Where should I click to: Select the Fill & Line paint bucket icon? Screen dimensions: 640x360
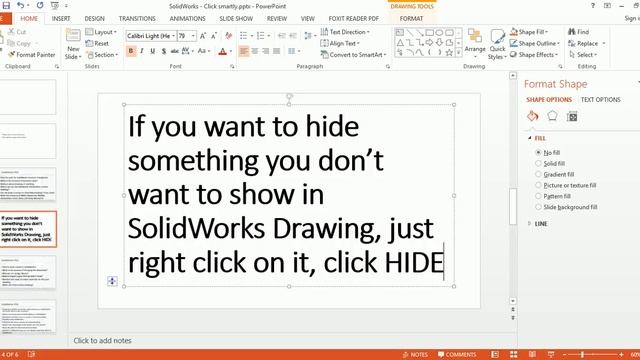pyautogui.click(x=533, y=116)
